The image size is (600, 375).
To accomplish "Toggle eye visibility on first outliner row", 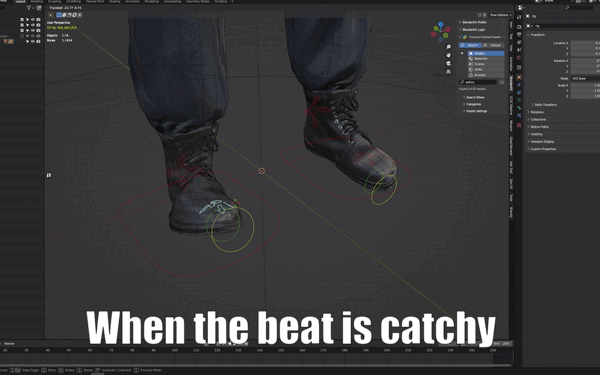I will pyautogui.click(x=33, y=20).
